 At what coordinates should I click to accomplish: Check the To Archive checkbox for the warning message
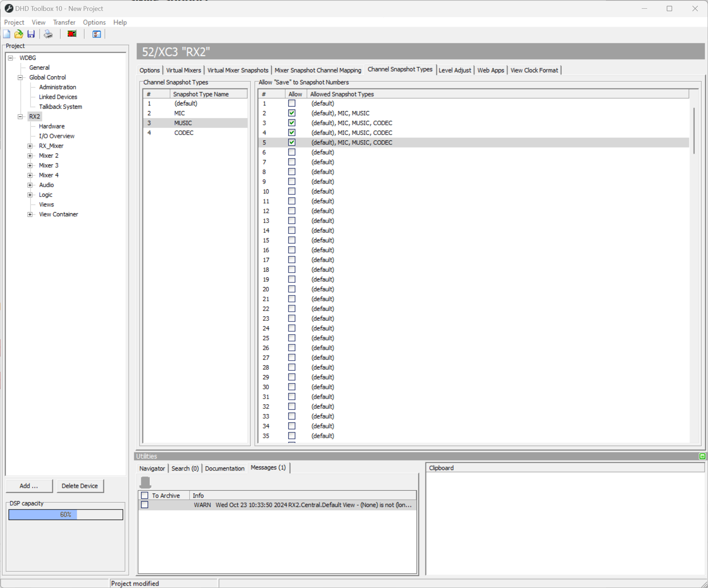144,505
